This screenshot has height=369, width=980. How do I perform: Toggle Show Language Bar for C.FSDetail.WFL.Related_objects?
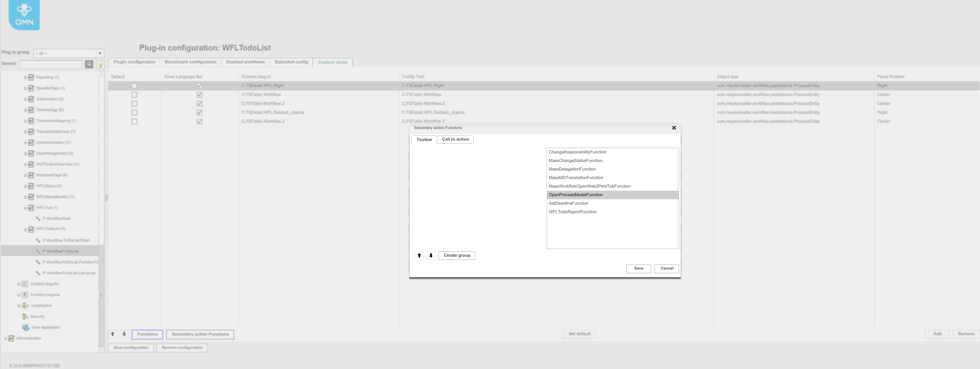click(200, 113)
